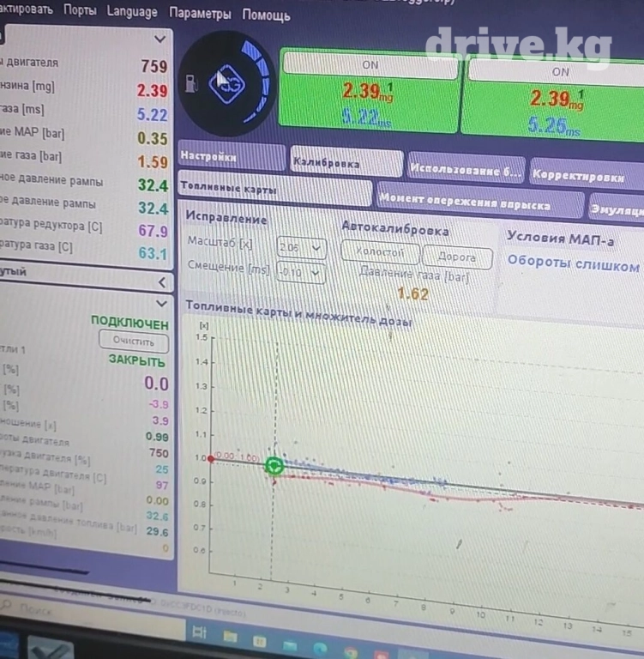Toggle the first injector ON button
Screen dimensions: 644x659
click(x=370, y=64)
